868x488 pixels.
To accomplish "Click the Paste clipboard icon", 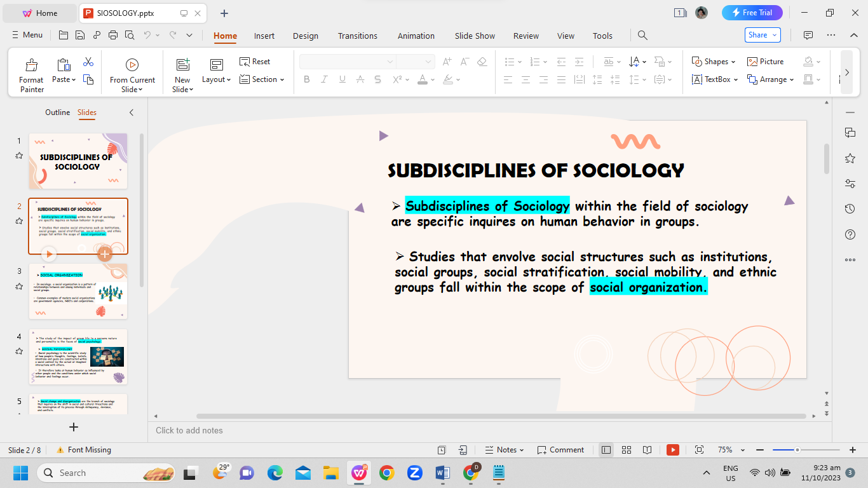I will point(64,65).
